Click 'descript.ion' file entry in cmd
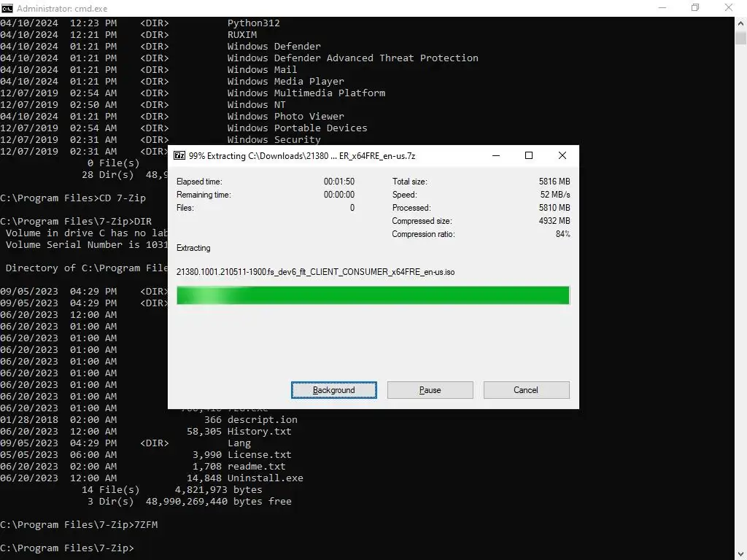The width and height of the screenshot is (747, 560). tap(263, 419)
